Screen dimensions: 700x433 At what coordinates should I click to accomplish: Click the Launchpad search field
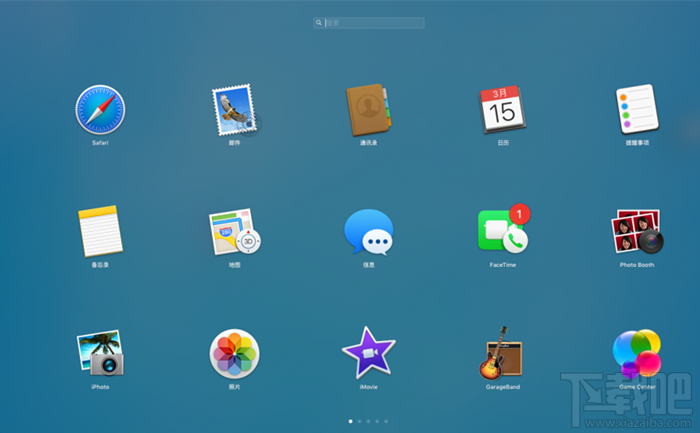(369, 23)
